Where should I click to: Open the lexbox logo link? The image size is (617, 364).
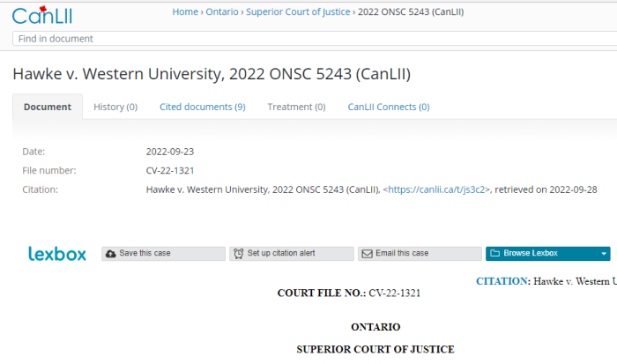[57, 254]
